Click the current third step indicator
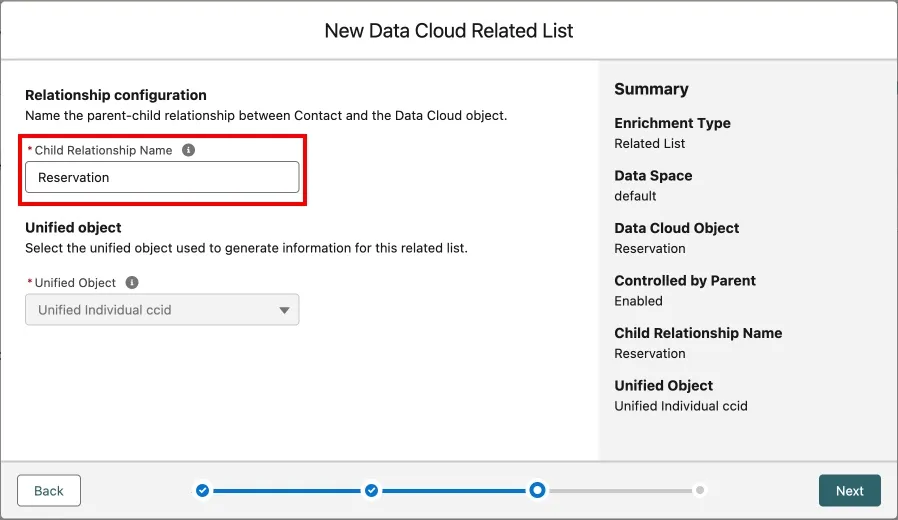The width and height of the screenshot is (898, 520). [x=537, y=490]
